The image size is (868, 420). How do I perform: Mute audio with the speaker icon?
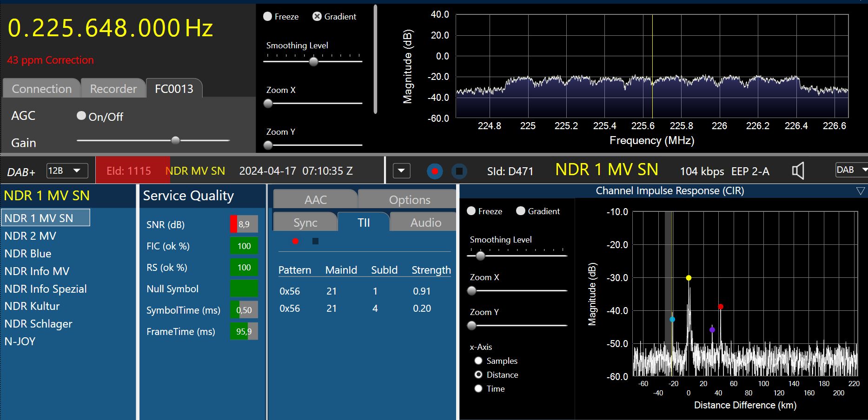pyautogui.click(x=798, y=171)
